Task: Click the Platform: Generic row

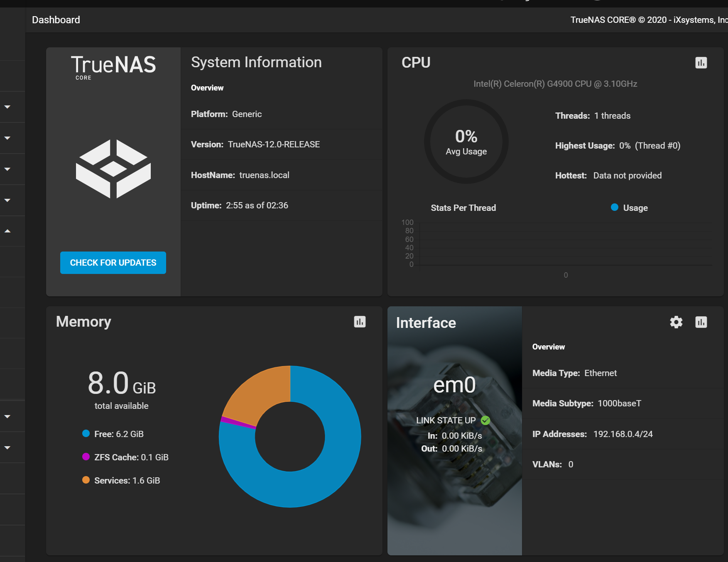Action: (x=282, y=114)
